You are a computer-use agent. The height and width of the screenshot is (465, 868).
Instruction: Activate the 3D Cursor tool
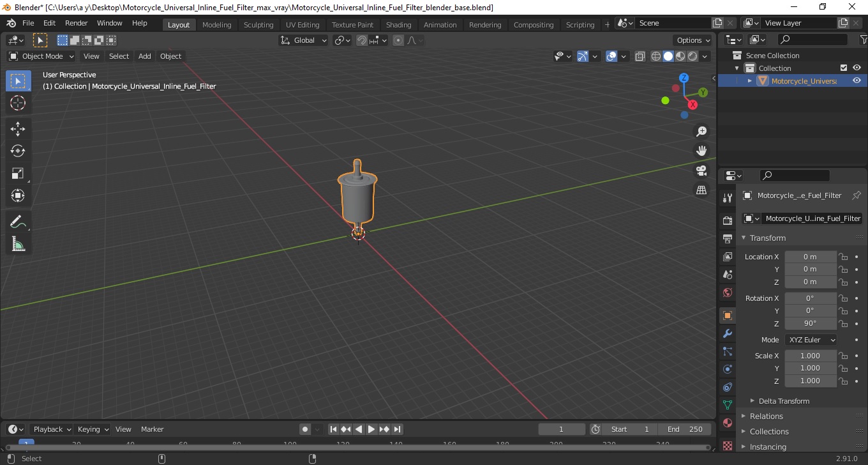pos(18,103)
